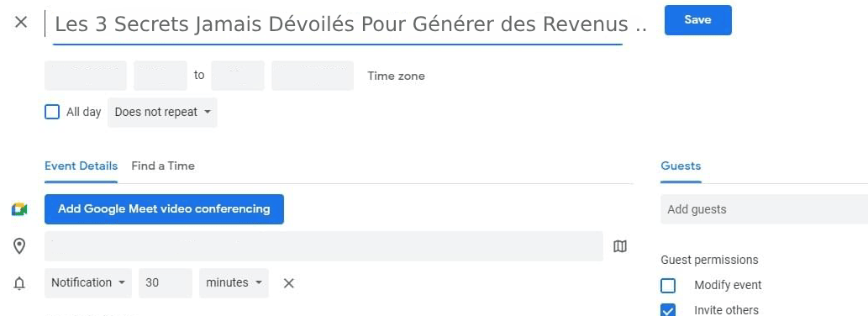Image resolution: width=868 pixels, height=316 pixels.
Task: Enable the Modify event guest permission
Action: [668, 286]
